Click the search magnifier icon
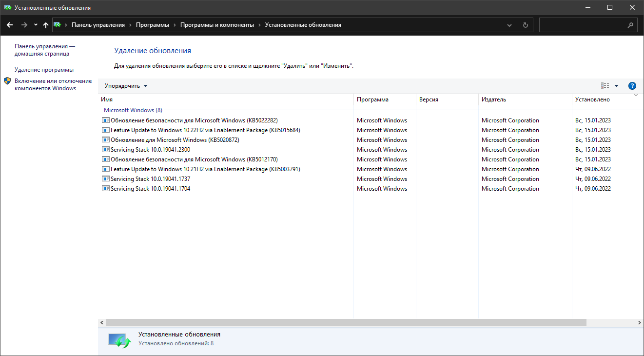 pyautogui.click(x=630, y=25)
